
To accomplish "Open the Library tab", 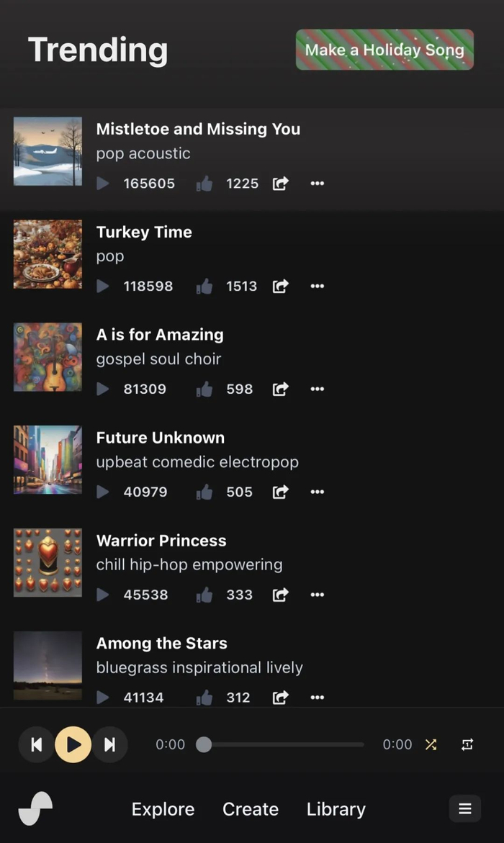I will pos(336,809).
